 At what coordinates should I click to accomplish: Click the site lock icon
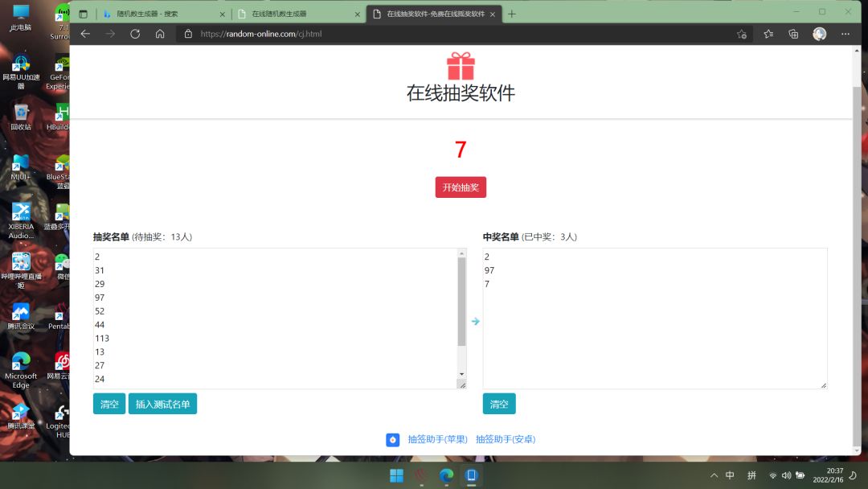188,34
